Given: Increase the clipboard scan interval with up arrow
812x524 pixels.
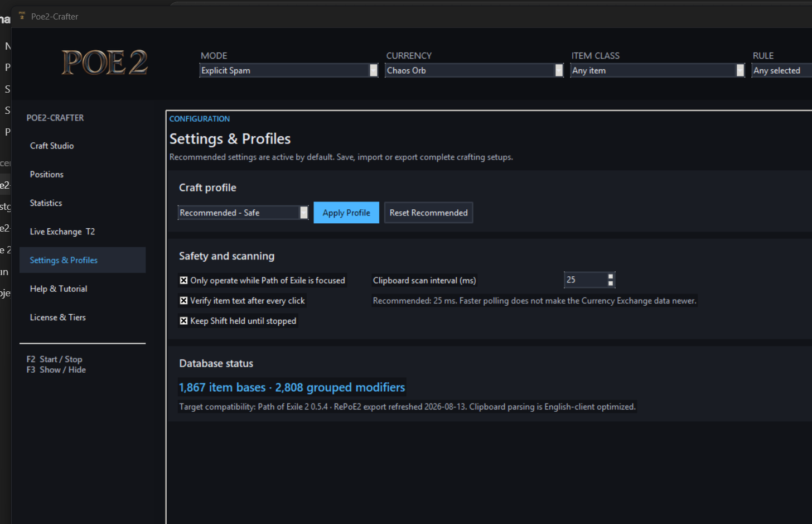Looking at the screenshot, I should pos(611,276).
